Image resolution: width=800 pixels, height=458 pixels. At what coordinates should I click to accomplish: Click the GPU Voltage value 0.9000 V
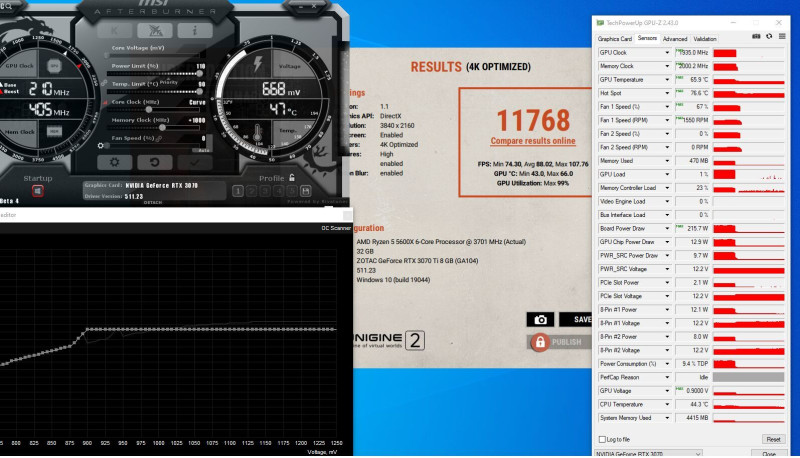click(x=692, y=391)
